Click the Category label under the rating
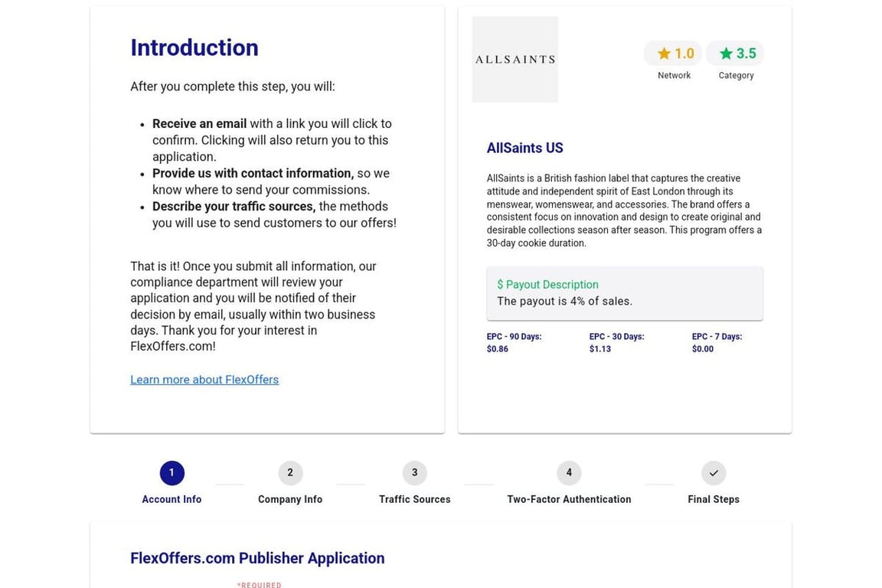The width and height of the screenshot is (882, 588). tap(736, 75)
